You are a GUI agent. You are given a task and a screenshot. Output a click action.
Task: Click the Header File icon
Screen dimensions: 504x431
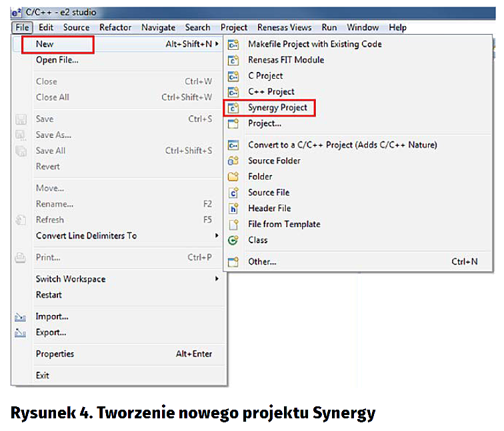[x=233, y=209]
